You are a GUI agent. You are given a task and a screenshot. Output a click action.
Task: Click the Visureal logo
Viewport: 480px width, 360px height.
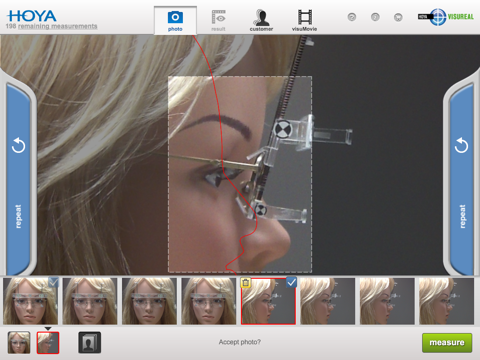click(x=446, y=17)
